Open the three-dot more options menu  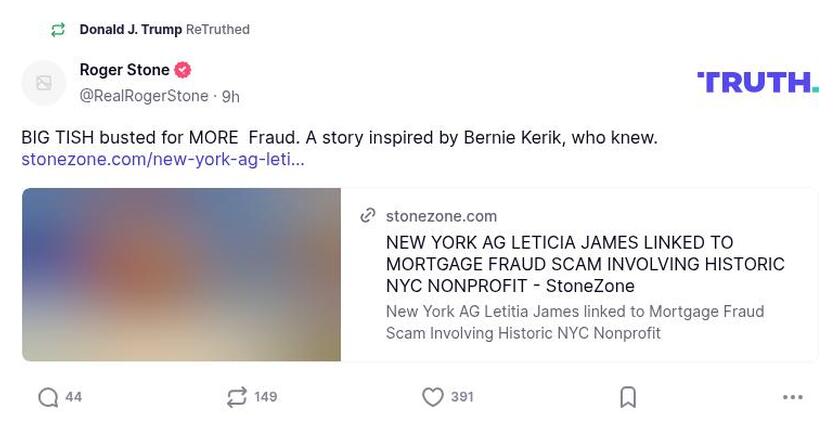[793, 397]
